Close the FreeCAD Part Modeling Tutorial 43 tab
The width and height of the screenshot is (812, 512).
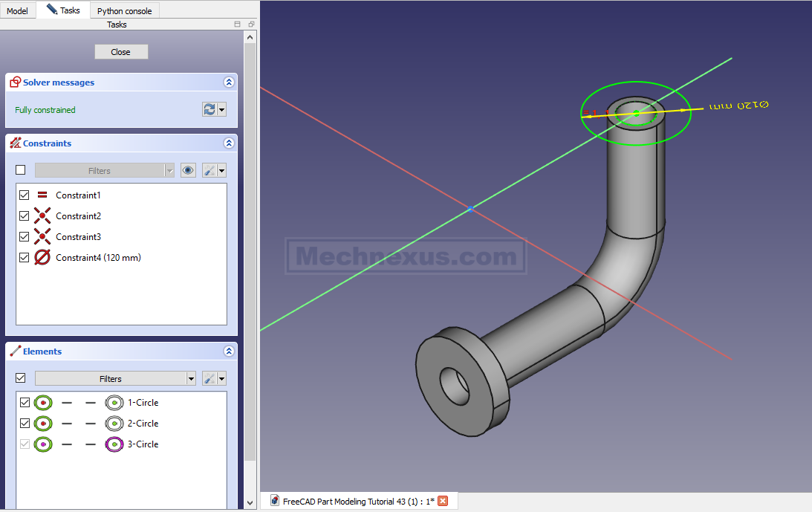click(x=443, y=501)
